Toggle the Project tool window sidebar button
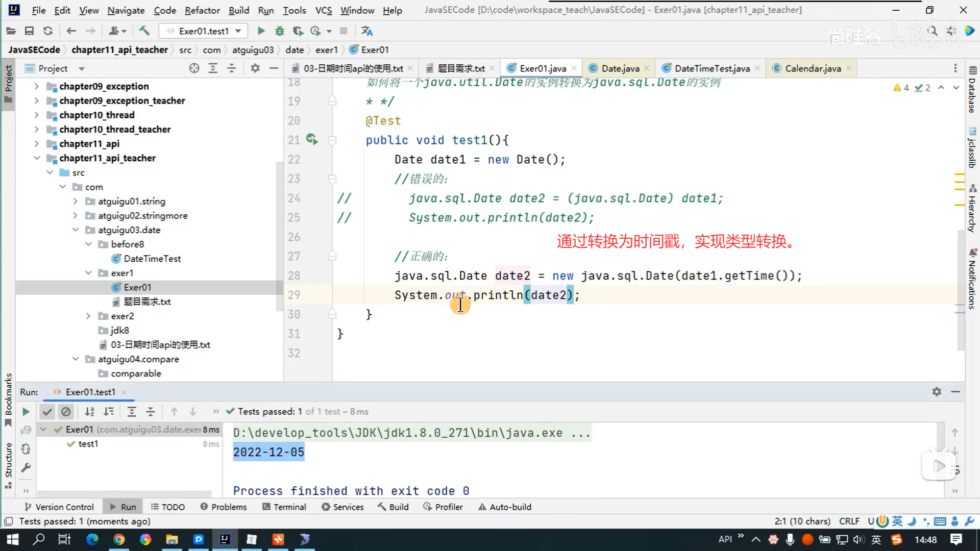Screen dimensions: 980x551 (8, 82)
